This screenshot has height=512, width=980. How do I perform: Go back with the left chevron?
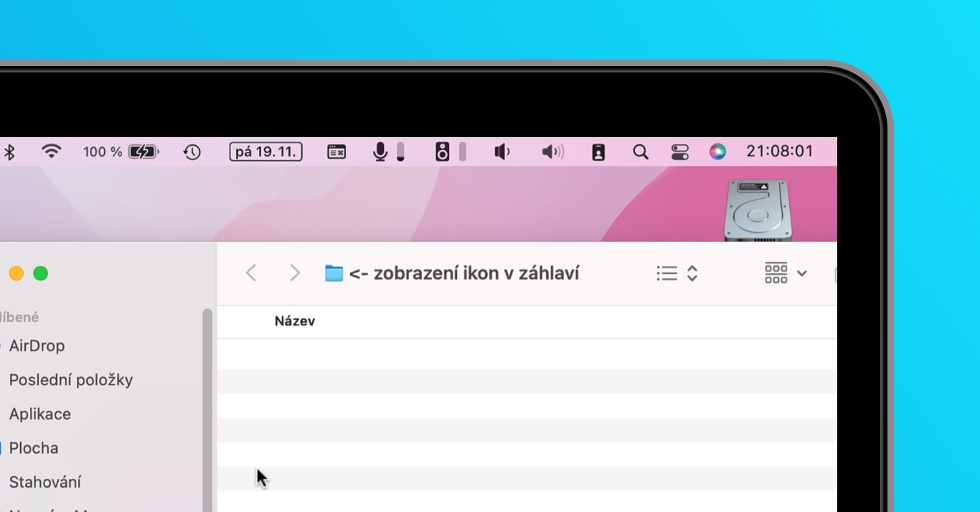tap(251, 273)
